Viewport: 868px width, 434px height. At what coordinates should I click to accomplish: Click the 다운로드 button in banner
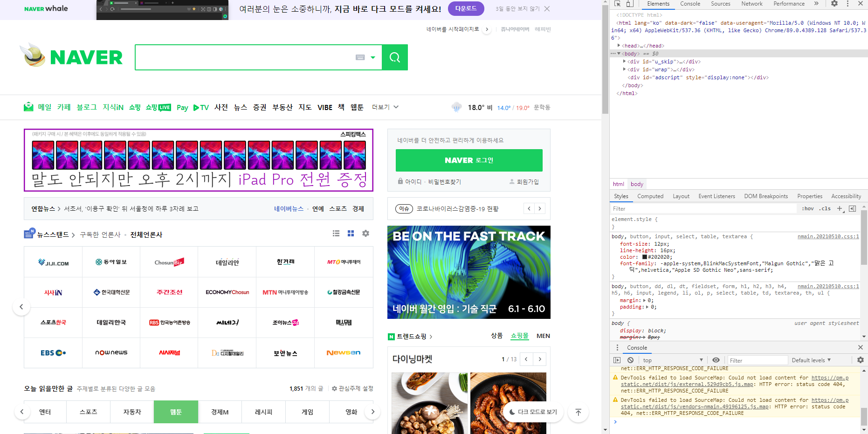click(x=466, y=8)
